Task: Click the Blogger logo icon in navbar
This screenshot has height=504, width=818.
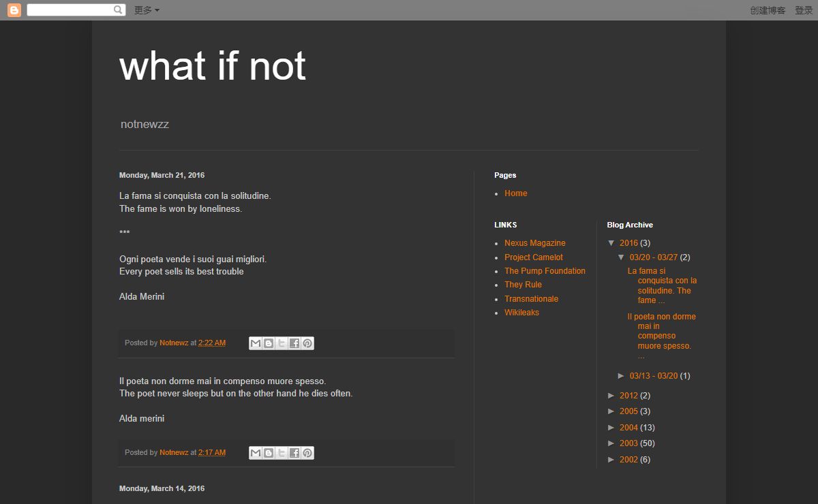Action: tap(14, 10)
